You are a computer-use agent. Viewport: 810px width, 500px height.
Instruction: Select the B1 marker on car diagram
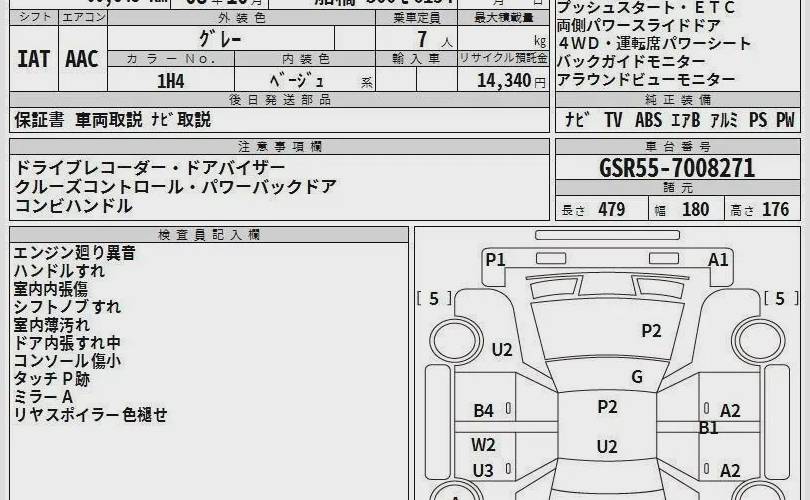coord(709,428)
